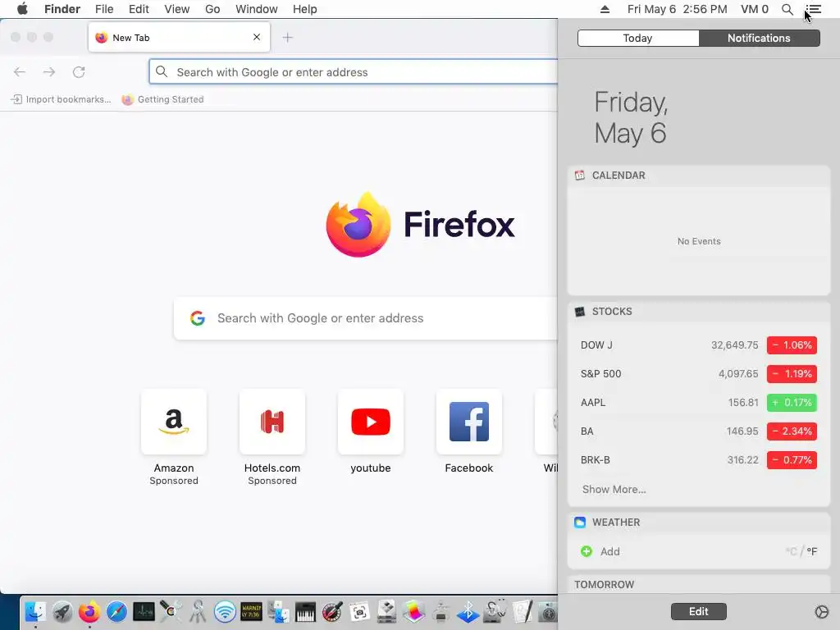Switch to the Today tab
Screen dimensions: 840x630
coord(638,38)
